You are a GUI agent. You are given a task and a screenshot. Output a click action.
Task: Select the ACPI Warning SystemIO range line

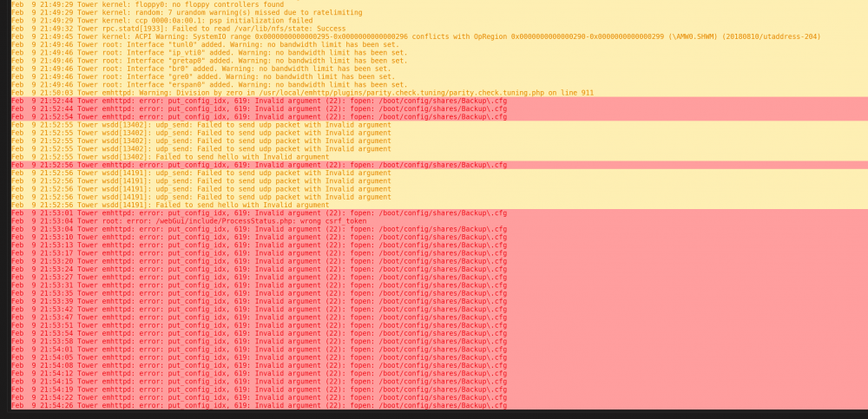pos(416,36)
